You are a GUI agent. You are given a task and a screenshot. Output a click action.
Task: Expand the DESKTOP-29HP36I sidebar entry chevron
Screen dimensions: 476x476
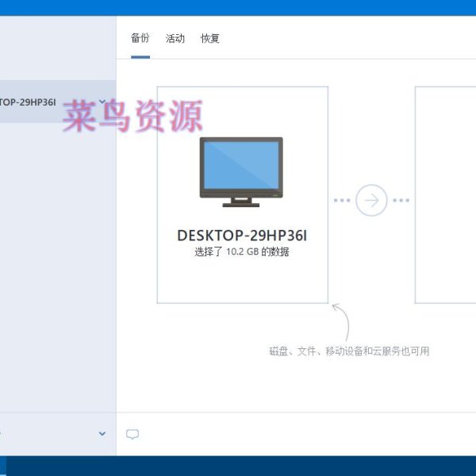pyautogui.click(x=102, y=102)
